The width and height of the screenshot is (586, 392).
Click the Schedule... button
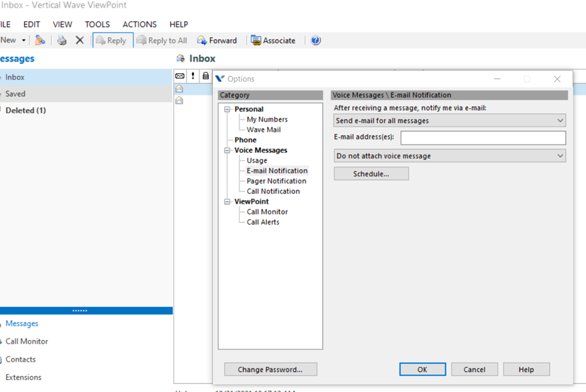click(371, 174)
